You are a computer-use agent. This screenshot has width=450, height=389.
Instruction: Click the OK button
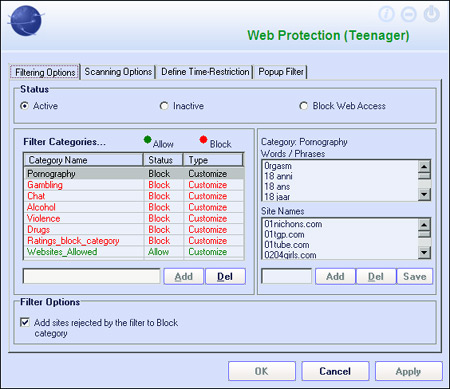pyautogui.click(x=262, y=371)
